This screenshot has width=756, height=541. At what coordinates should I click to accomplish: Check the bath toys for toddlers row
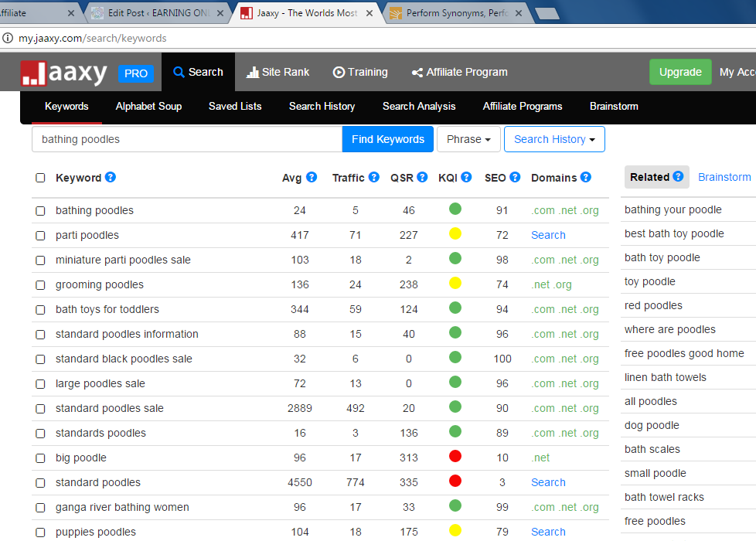click(x=40, y=310)
